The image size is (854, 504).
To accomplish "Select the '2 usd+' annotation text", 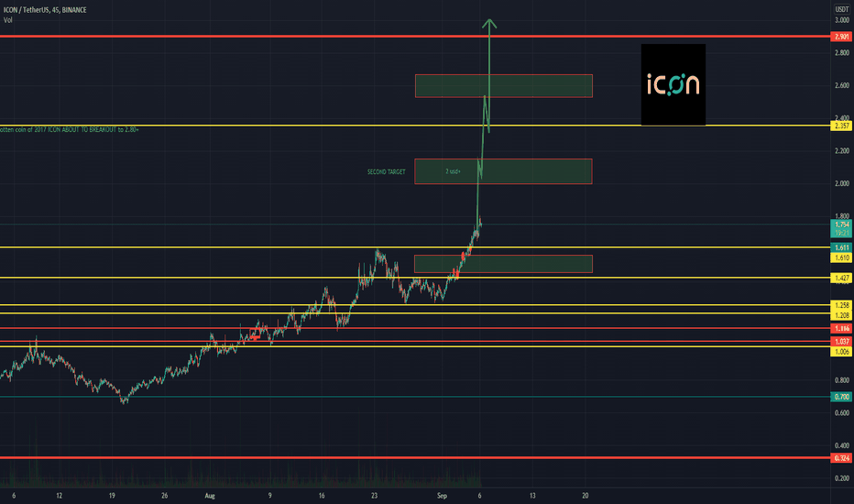I will [x=453, y=171].
